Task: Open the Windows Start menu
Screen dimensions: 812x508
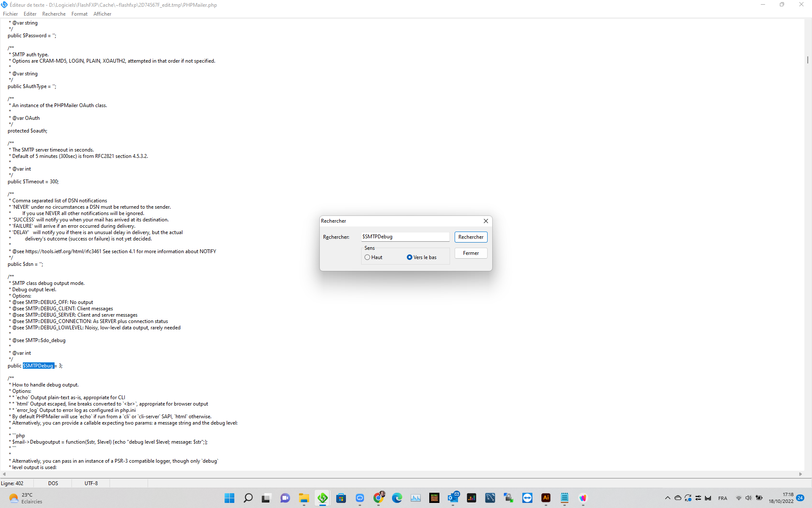Action: (x=230, y=498)
